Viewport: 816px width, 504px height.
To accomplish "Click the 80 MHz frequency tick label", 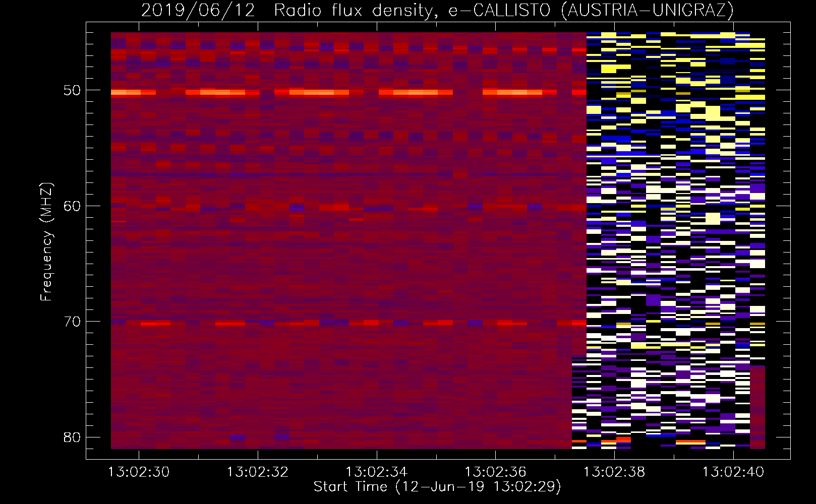I will pos(72,437).
